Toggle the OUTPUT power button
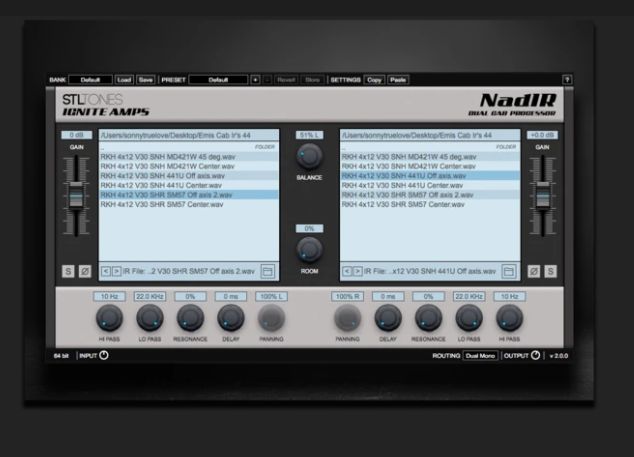 pyautogui.click(x=535, y=355)
